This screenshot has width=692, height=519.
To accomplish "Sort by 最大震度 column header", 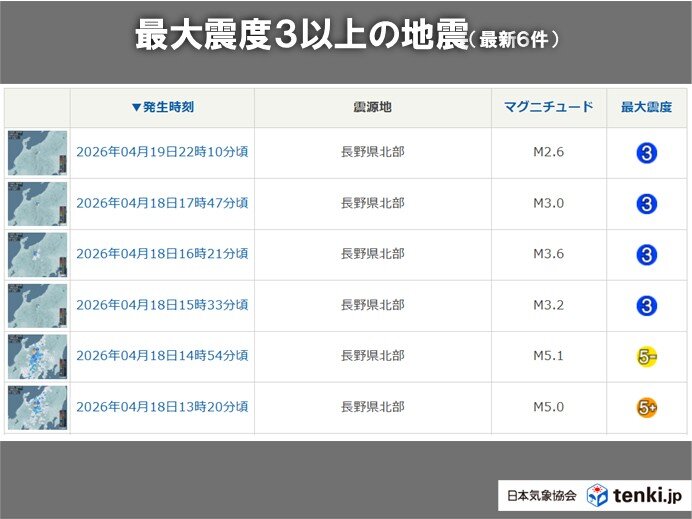I will pos(647,107).
